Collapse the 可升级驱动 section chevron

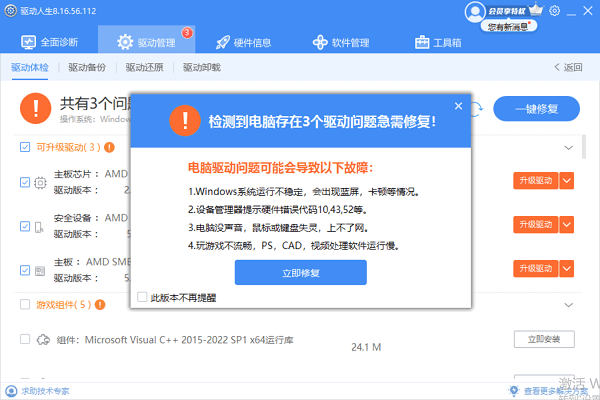pyautogui.click(x=569, y=147)
